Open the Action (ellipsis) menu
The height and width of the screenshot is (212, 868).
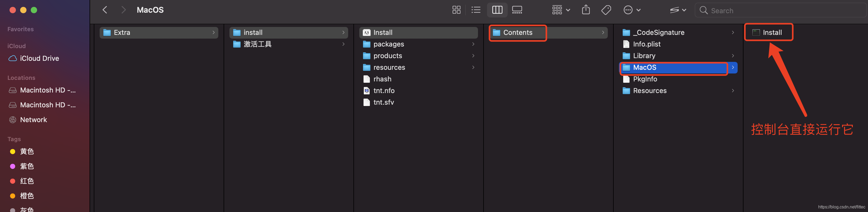click(632, 10)
